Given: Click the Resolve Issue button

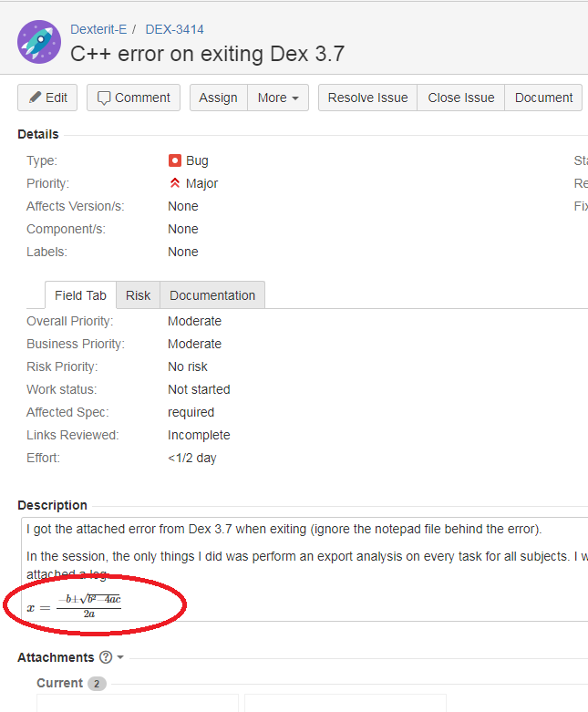Looking at the screenshot, I should [x=367, y=98].
